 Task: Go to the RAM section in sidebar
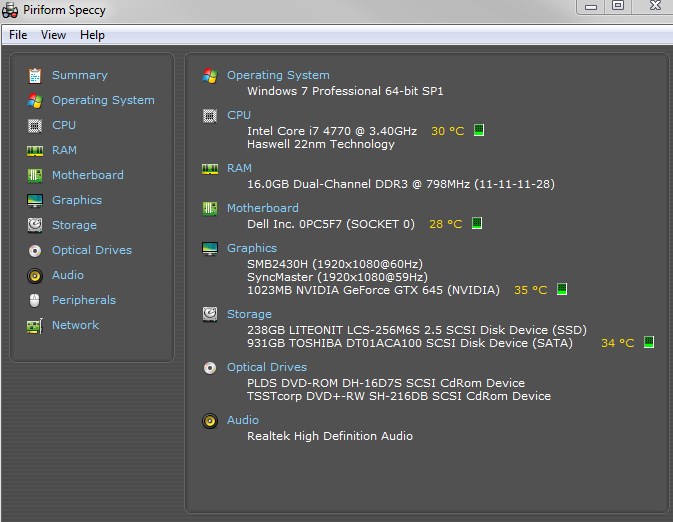64,150
